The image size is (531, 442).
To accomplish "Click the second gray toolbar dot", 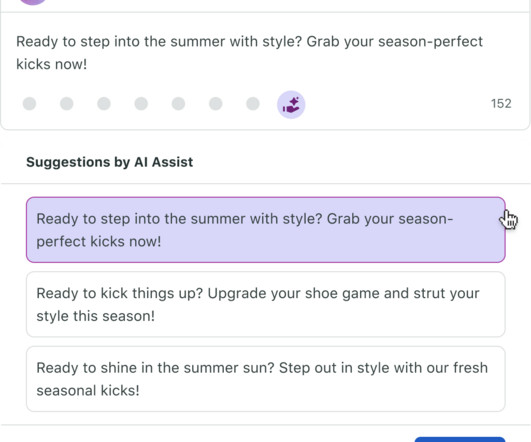I will [x=67, y=104].
